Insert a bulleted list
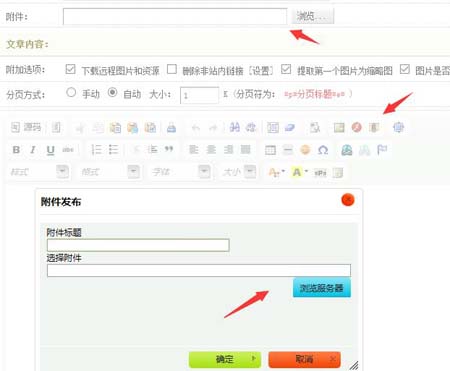 click(x=113, y=150)
